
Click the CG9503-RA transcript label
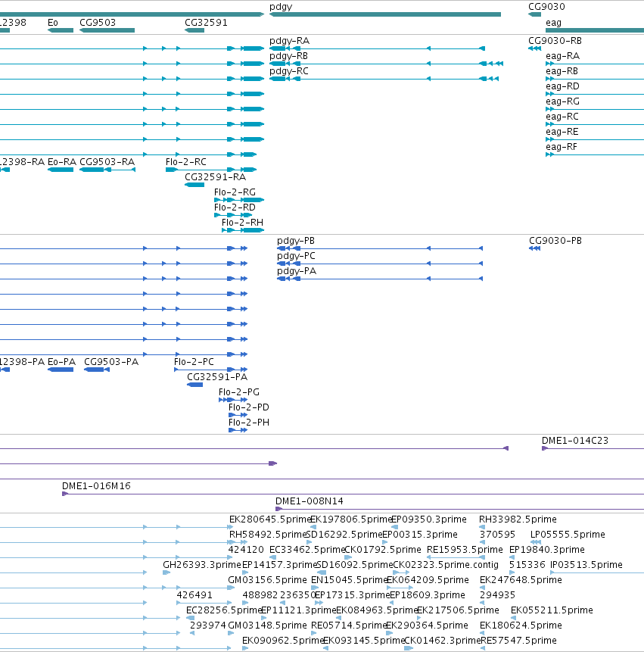tap(107, 162)
